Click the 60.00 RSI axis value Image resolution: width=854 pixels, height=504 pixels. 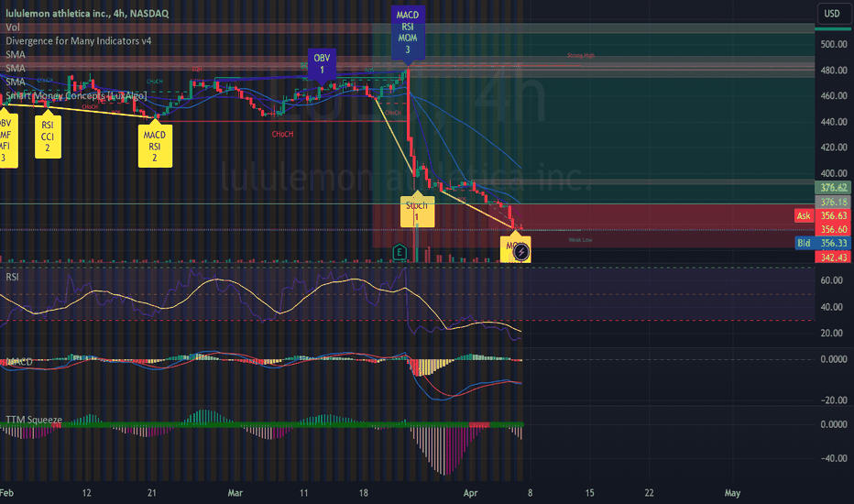[x=832, y=280]
